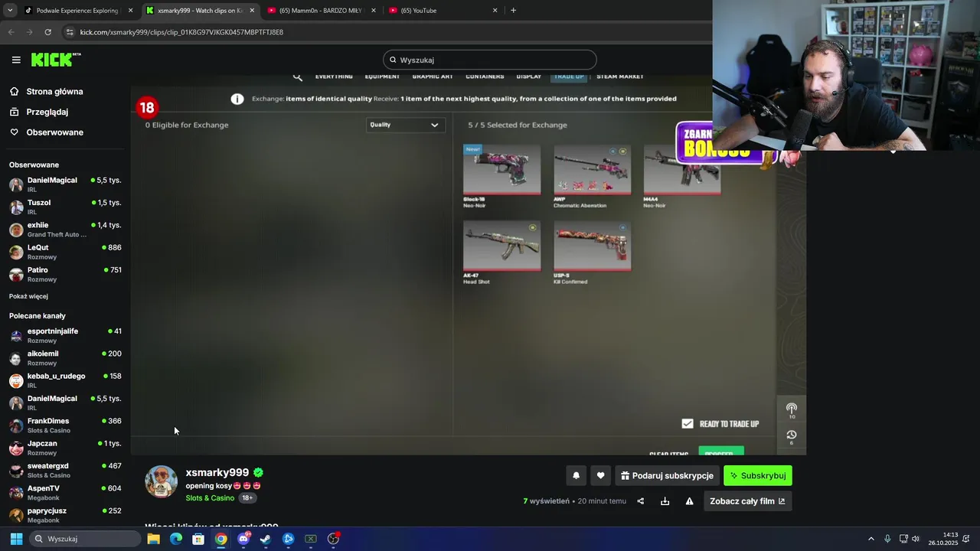Click the clip signal icon above history
This screenshot has height=551, width=980.
[x=792, y=408]
